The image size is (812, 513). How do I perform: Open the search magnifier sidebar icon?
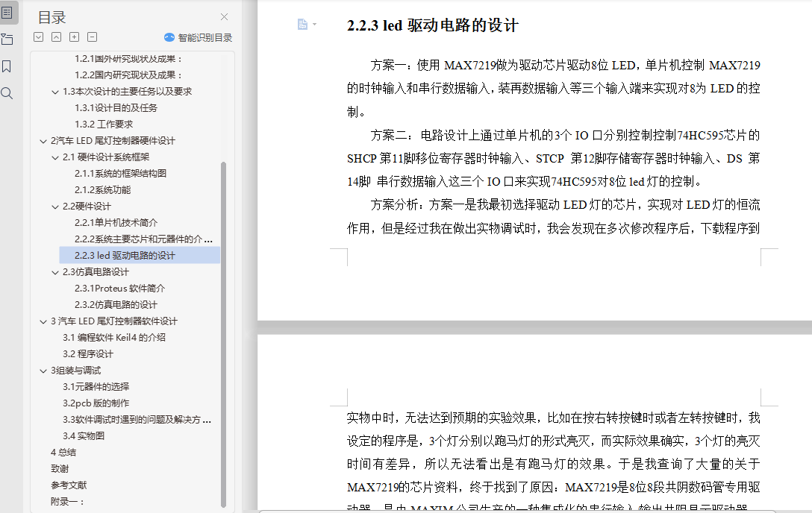7,93
